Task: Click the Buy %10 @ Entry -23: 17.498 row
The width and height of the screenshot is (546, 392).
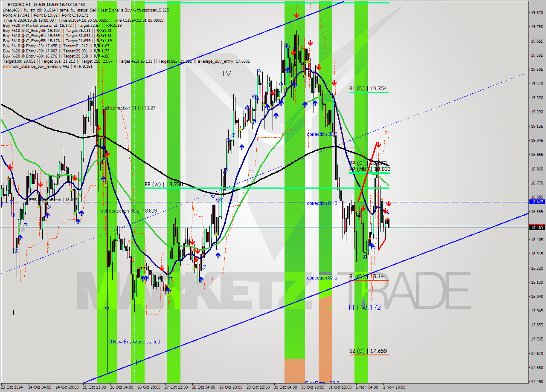Action: 56,46
